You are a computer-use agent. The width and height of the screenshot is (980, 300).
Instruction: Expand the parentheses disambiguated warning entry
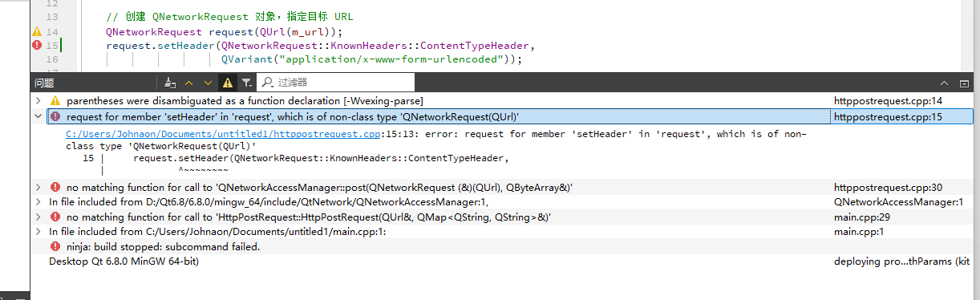click(38, 101)
